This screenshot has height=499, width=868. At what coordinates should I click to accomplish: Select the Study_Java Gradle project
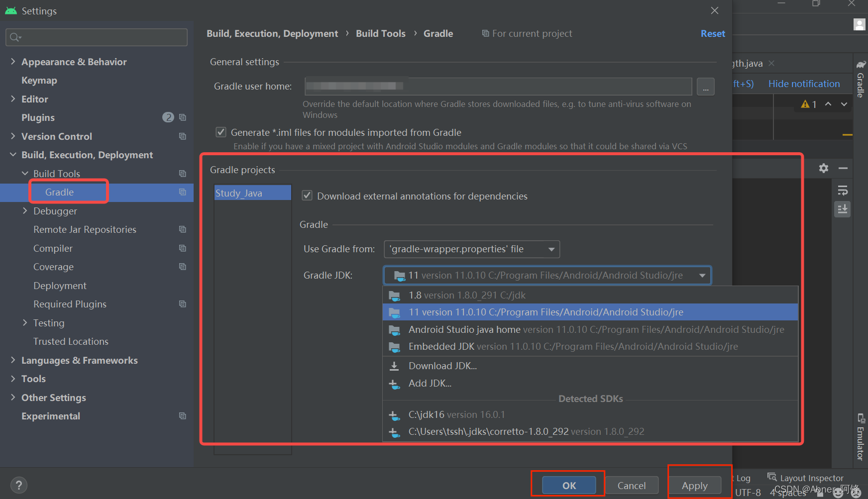253,193
